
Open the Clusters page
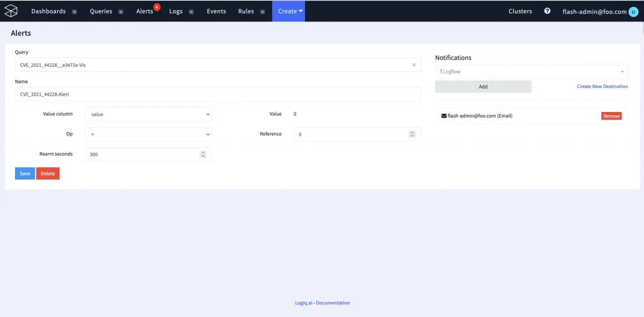pyautogui.click(x=520, y=11)
